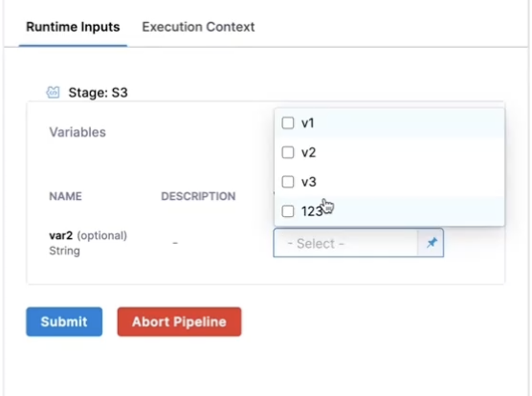
Task: Click the Stage S3 pipeline icon
Action: pyautogui.click(x=53, y=92)
